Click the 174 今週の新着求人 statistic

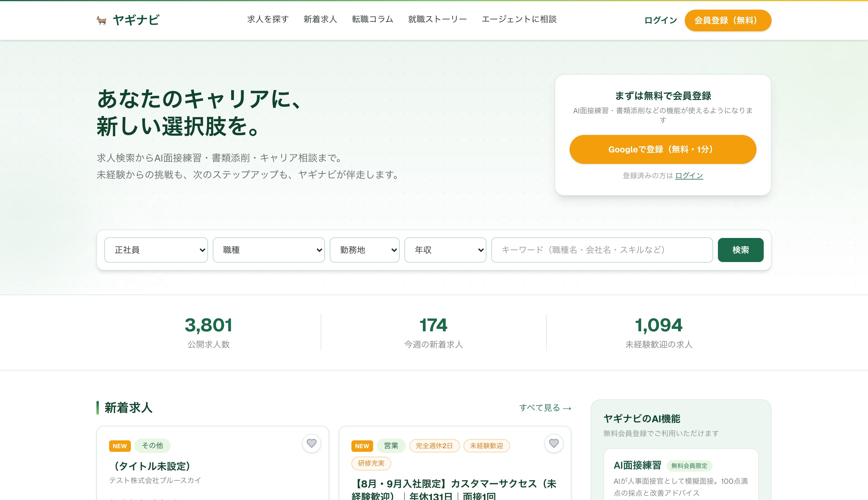click(x=433, y=333)
